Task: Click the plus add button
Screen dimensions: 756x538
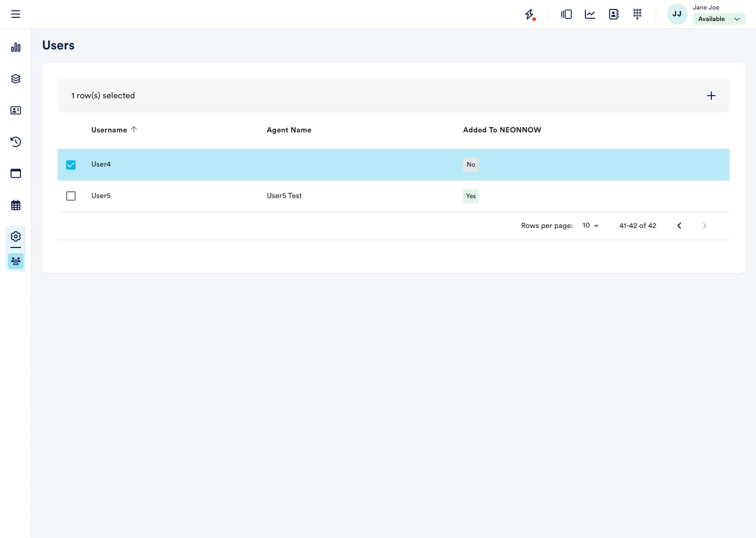Action: 711,96
